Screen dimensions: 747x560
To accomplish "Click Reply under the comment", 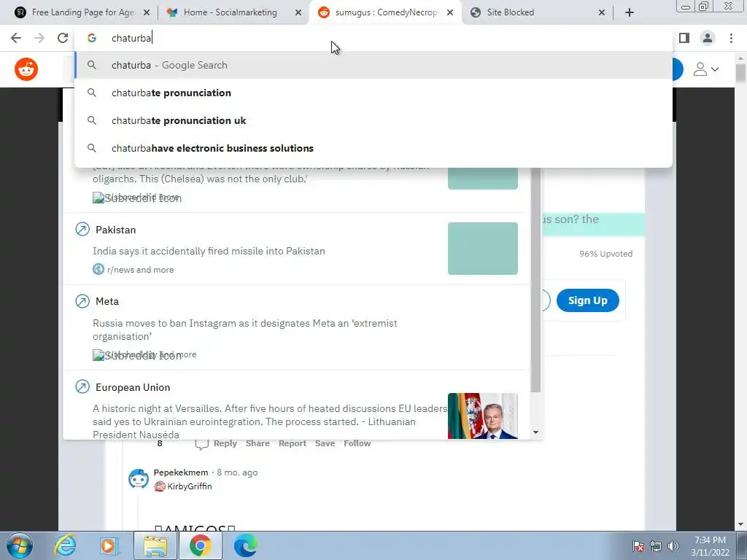I will click(225, 443).
